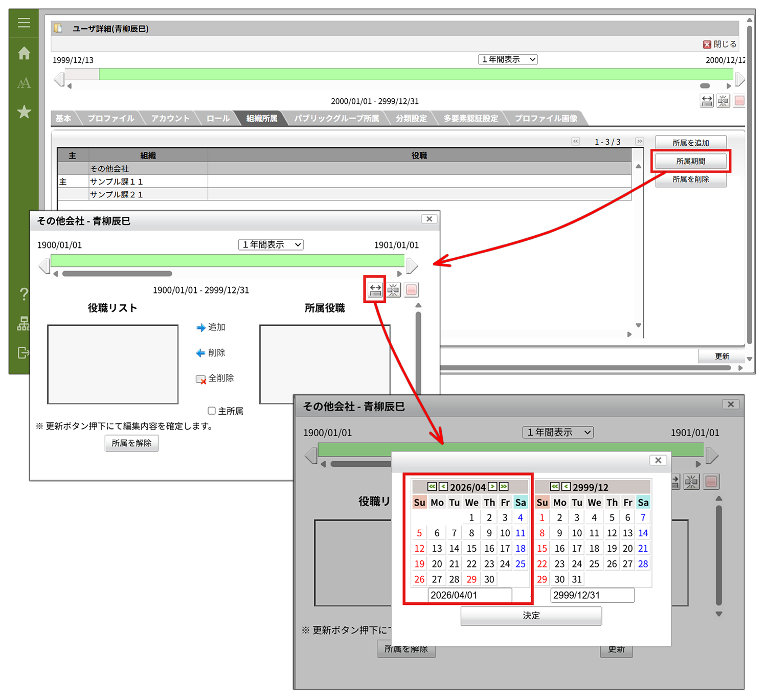Open the sitemap icon in sidebar
This screenshot has height=700, width=767.
pyautogui.click(x=24, y=323)
